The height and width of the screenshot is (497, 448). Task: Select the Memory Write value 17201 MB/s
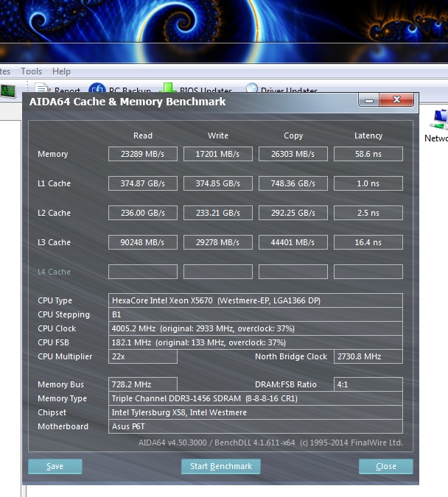tap(218, 154)
